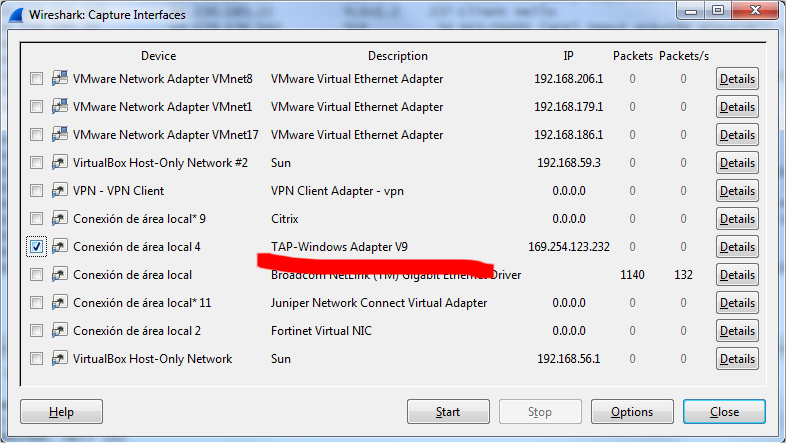Viewport: 786px width, 443px height.
Task: Open Details for Juniper Network Connect adapter
Action: [x=737, y=303]
